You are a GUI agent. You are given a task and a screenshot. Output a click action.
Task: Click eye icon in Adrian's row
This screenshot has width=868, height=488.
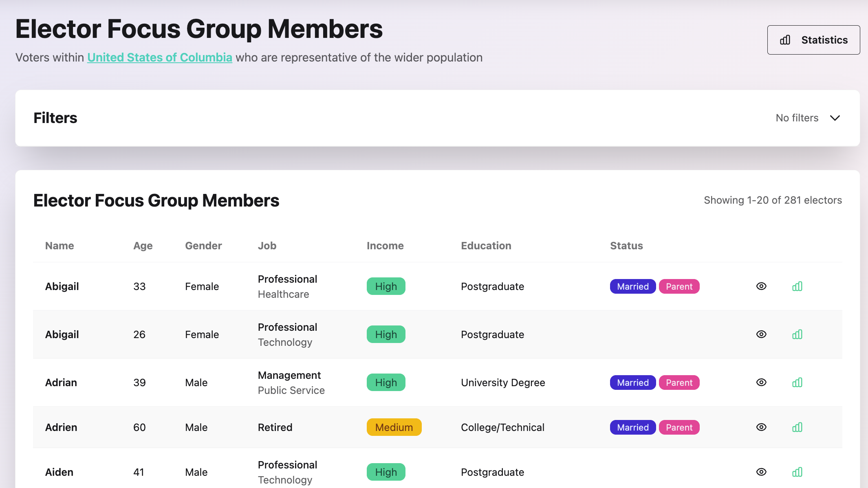[x=761, y=382]
